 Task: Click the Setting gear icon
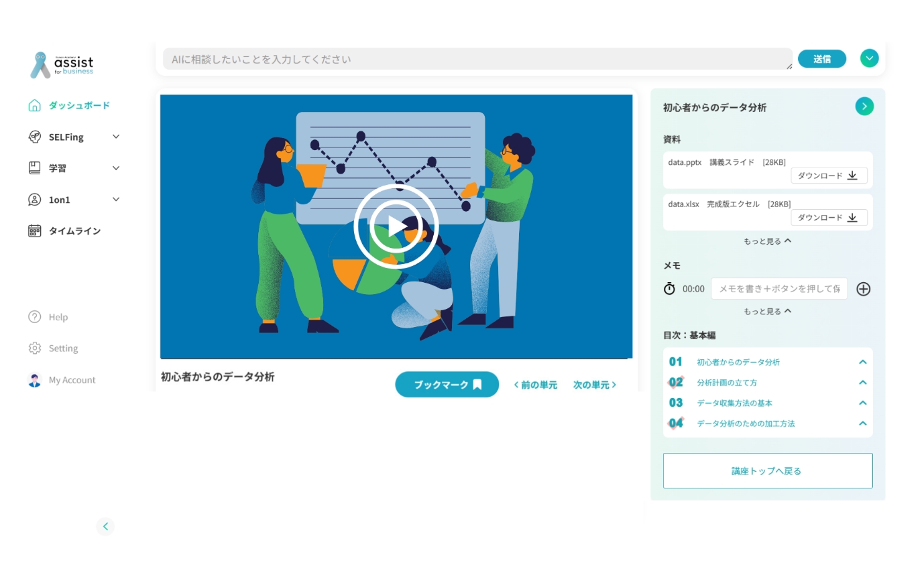(x=34, y=348)
